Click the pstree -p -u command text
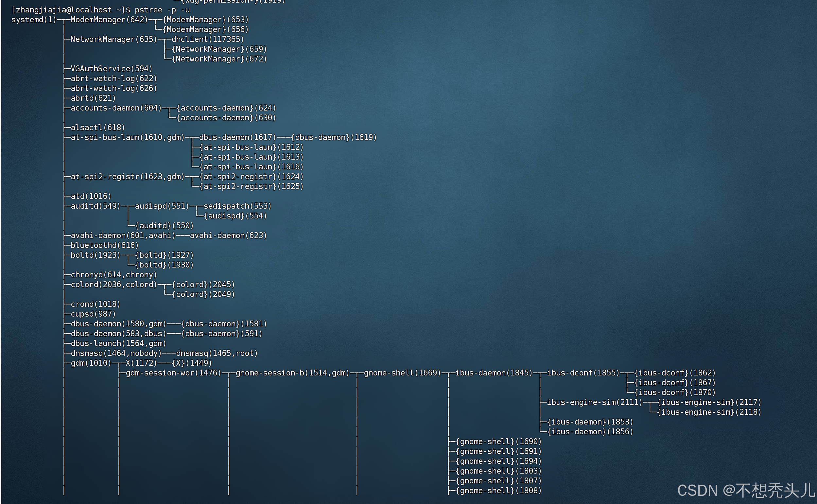 162,10
